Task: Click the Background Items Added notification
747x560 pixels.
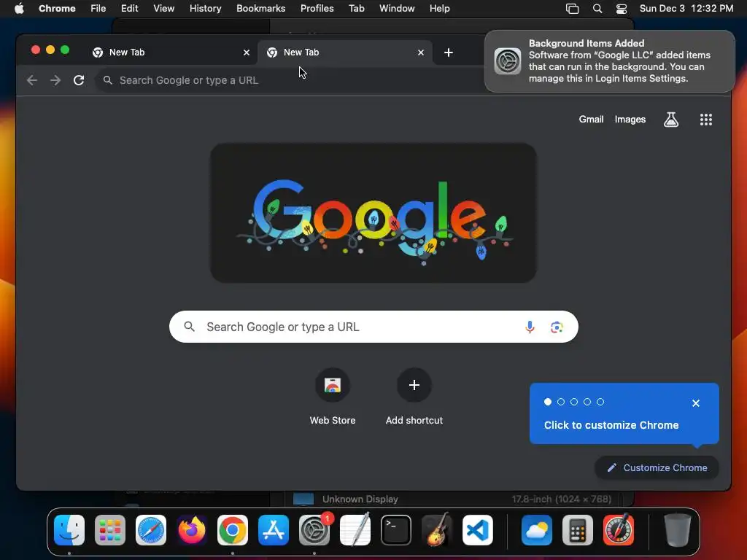Action: (x=609, y=61)
